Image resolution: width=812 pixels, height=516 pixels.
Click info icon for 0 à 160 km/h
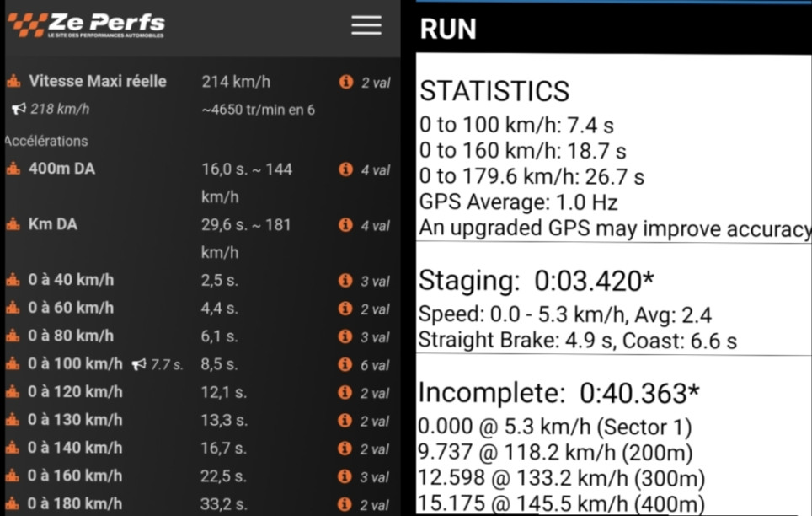pos(345,476)
